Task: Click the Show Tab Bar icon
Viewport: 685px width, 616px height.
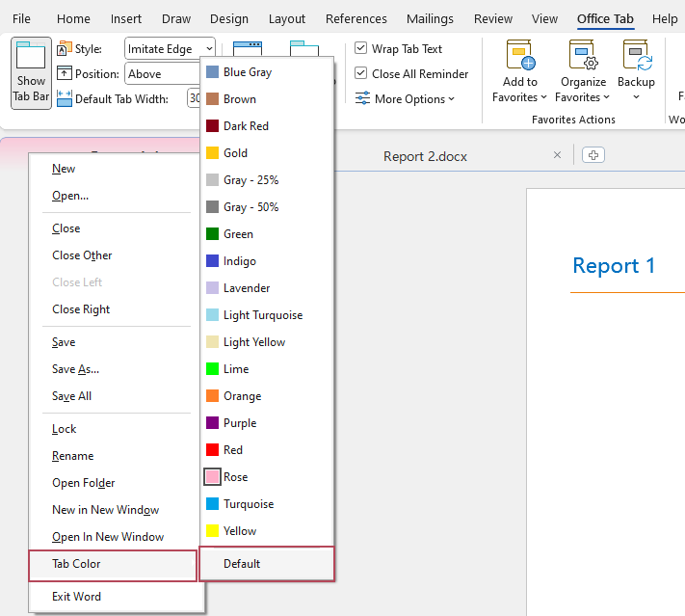Action: coord(31,57)
